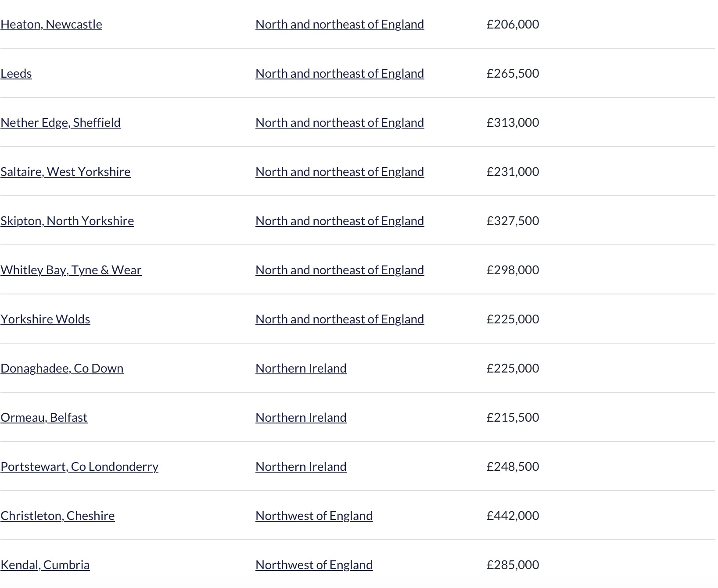Open Skipton, North Yorkshire link
This screenshot has height=588, width=718.
coord(67,221)
